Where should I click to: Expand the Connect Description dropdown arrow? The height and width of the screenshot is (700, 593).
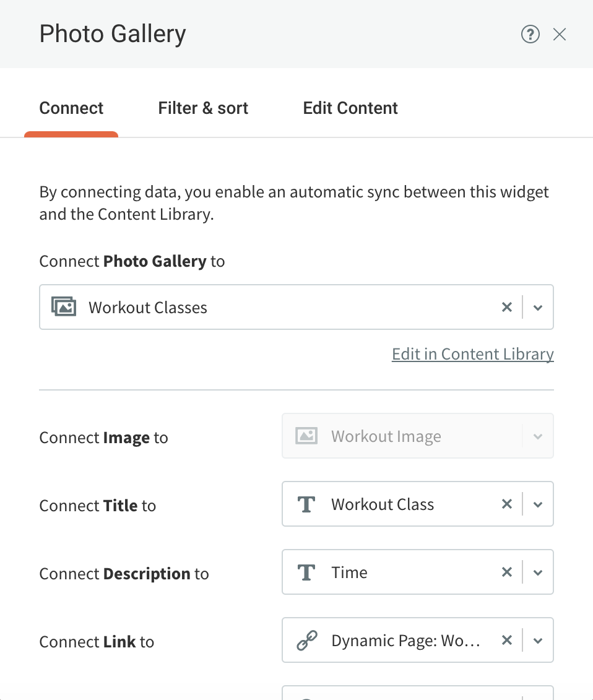click(538, 573)
